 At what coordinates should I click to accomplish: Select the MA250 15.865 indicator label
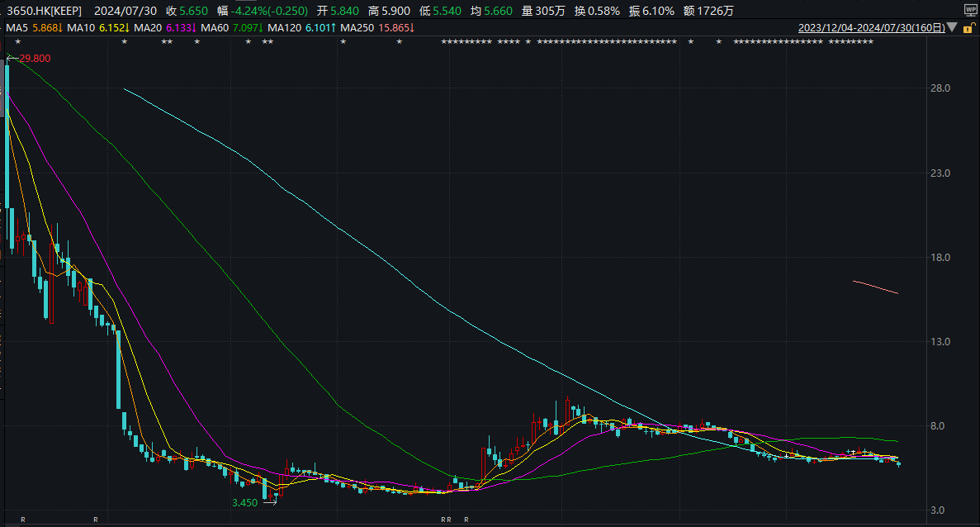coord(377,27)
